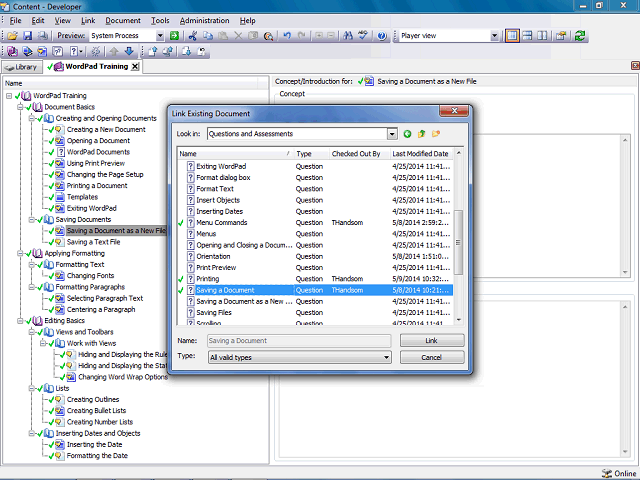Sort by the Name column header

tap(235, 154)
